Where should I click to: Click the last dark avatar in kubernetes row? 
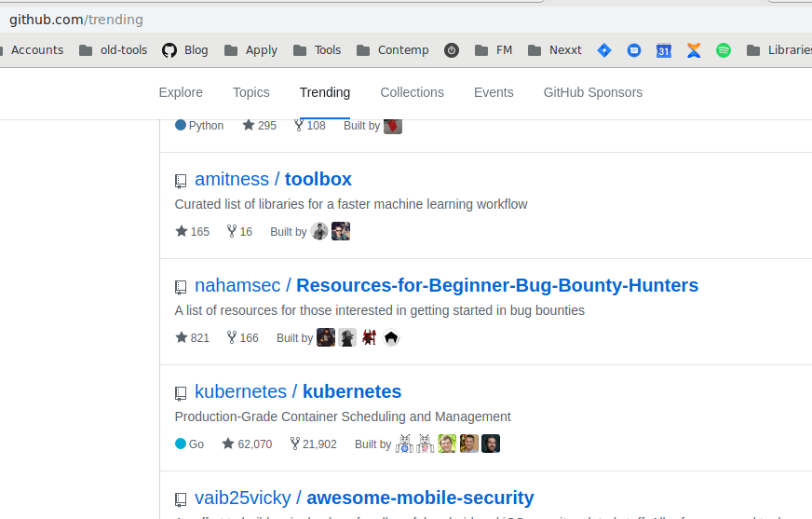tap(491, 444)
